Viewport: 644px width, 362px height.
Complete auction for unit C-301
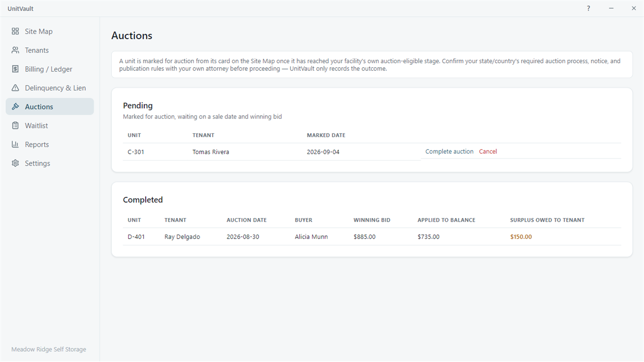(x=449, y=151)
